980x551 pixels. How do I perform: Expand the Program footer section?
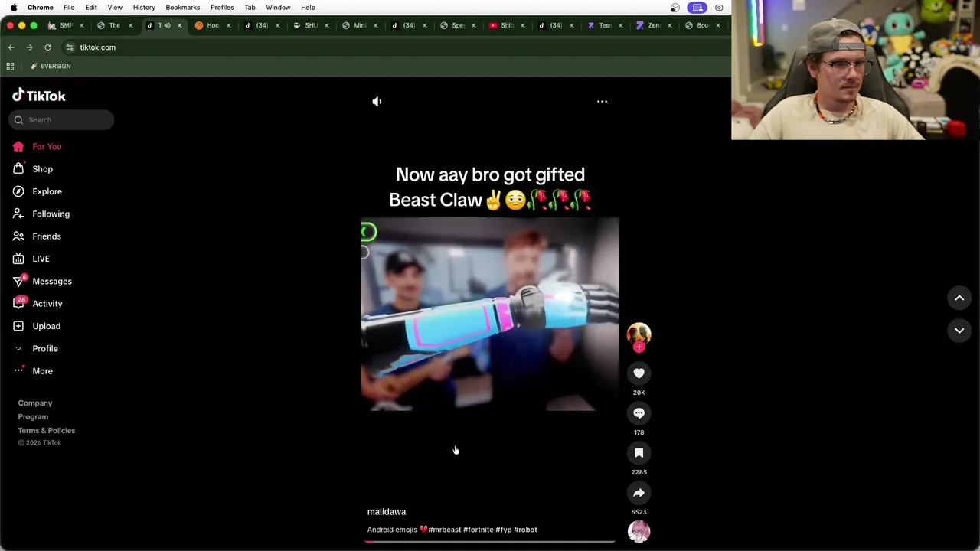[x=33, y=417]
